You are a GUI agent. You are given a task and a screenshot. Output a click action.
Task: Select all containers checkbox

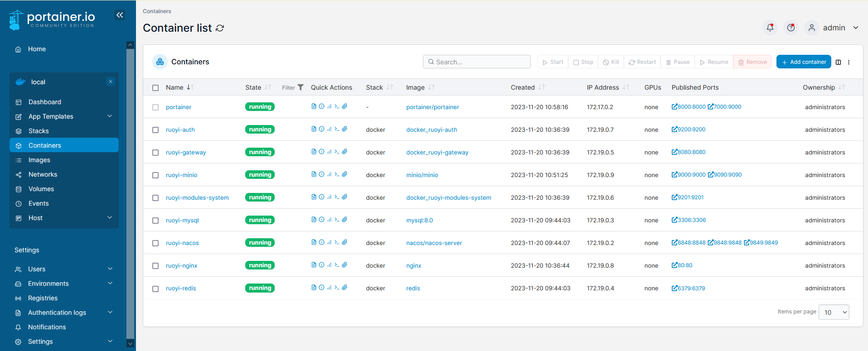coord(155,88)
